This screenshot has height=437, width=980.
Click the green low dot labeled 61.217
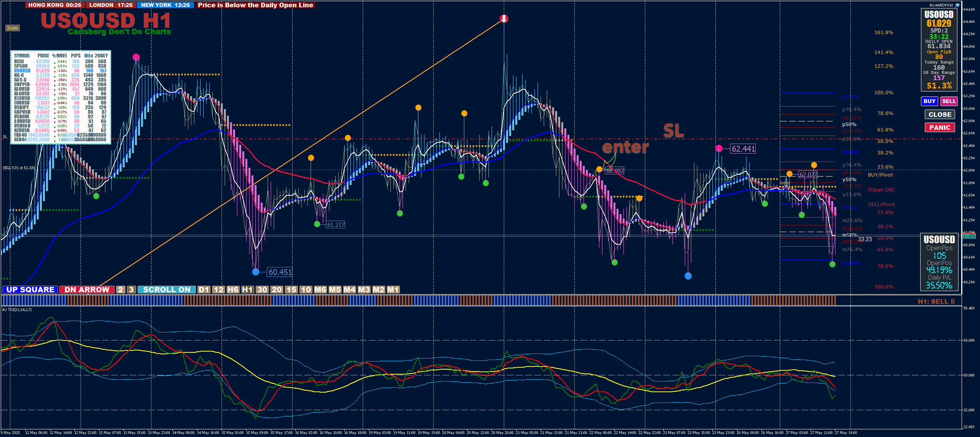[x=317, y=224]
